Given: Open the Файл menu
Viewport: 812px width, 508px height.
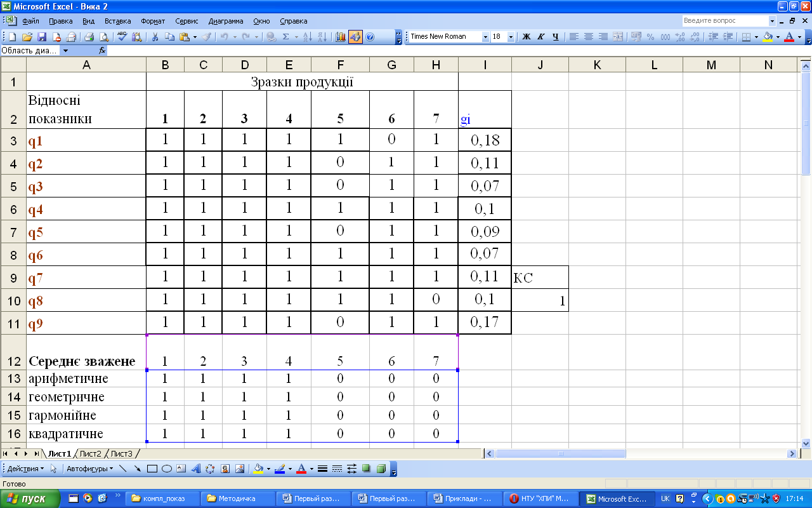Looking at the screenshot, I should click(x=31, y=21).
